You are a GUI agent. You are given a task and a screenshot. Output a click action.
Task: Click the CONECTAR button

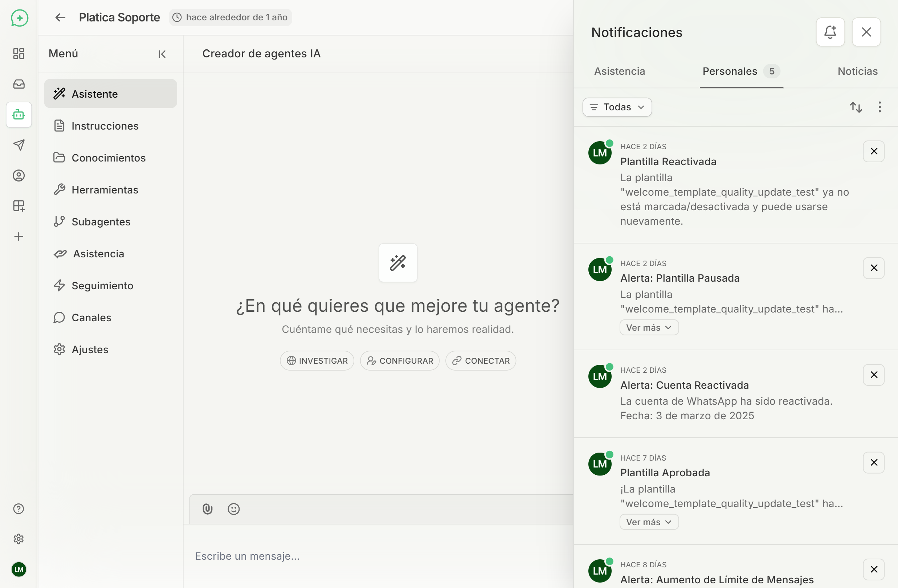(x=480, y=360)
